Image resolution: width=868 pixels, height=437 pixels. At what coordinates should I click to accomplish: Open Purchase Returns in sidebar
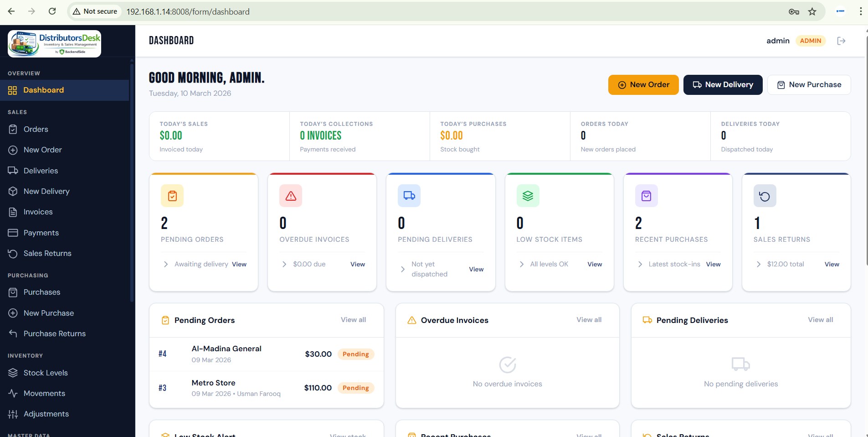pos(54,333)
